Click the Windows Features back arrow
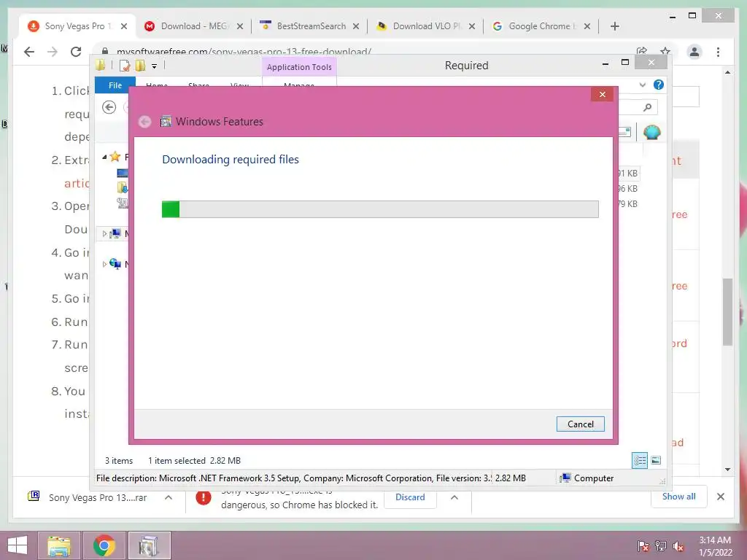 tap(145, 122)
